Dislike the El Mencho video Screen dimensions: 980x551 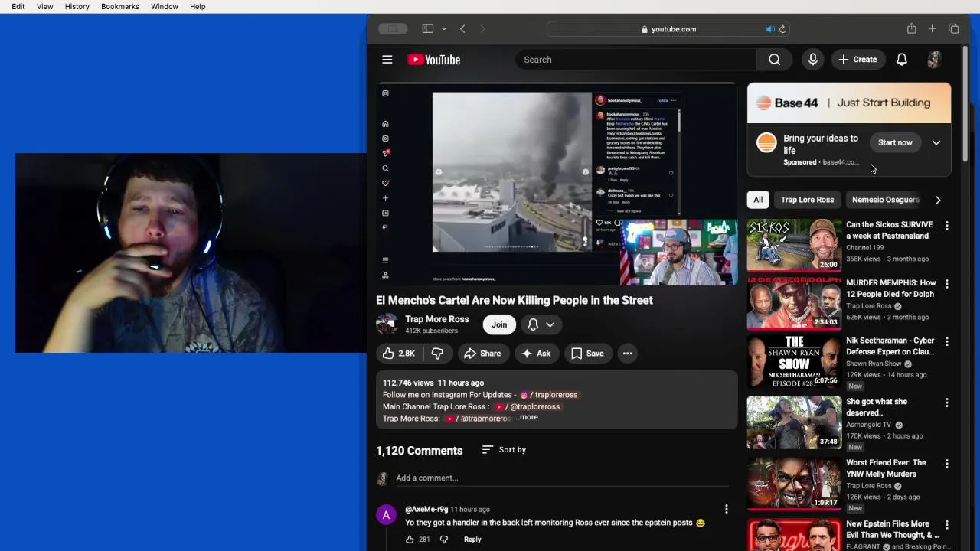pos(437,354)
